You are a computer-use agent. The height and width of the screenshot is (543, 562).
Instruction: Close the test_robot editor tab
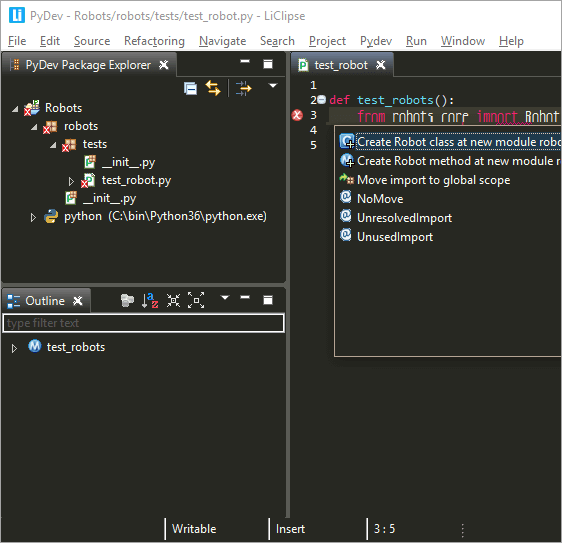point(381,65)
